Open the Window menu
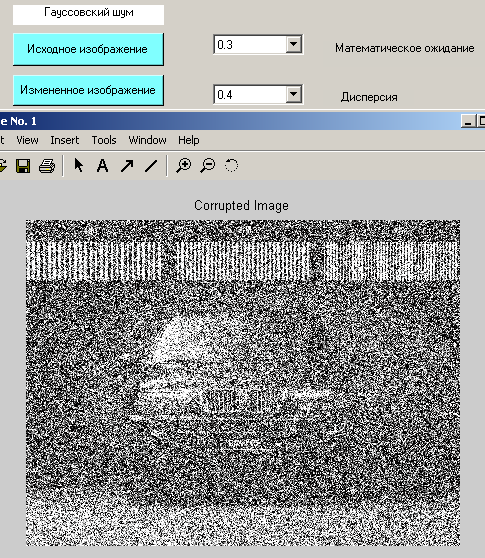 tap(147, 140)
